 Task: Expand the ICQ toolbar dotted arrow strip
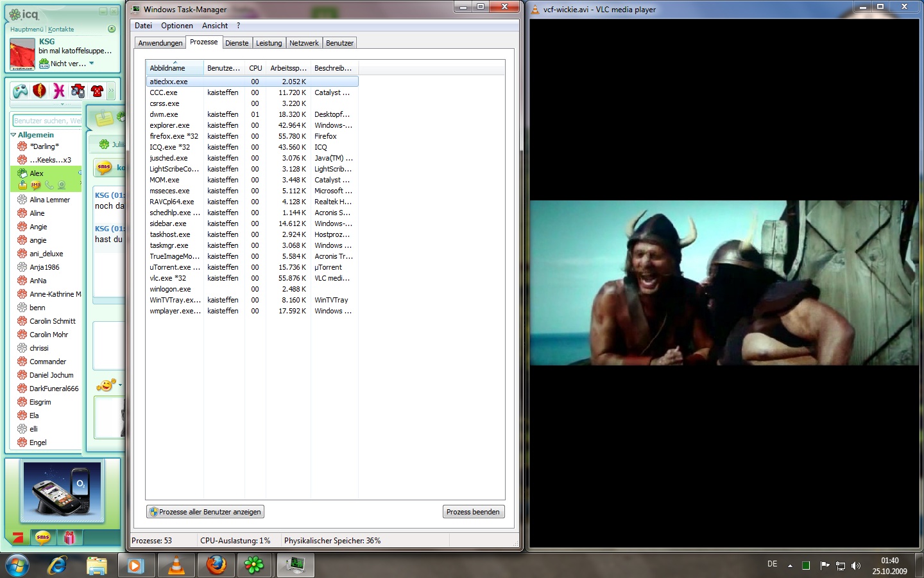point(62,103)
